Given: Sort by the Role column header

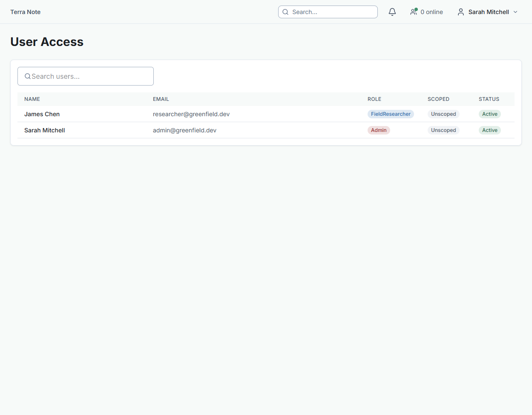Looking at the screenshot, I should [374, 99].
